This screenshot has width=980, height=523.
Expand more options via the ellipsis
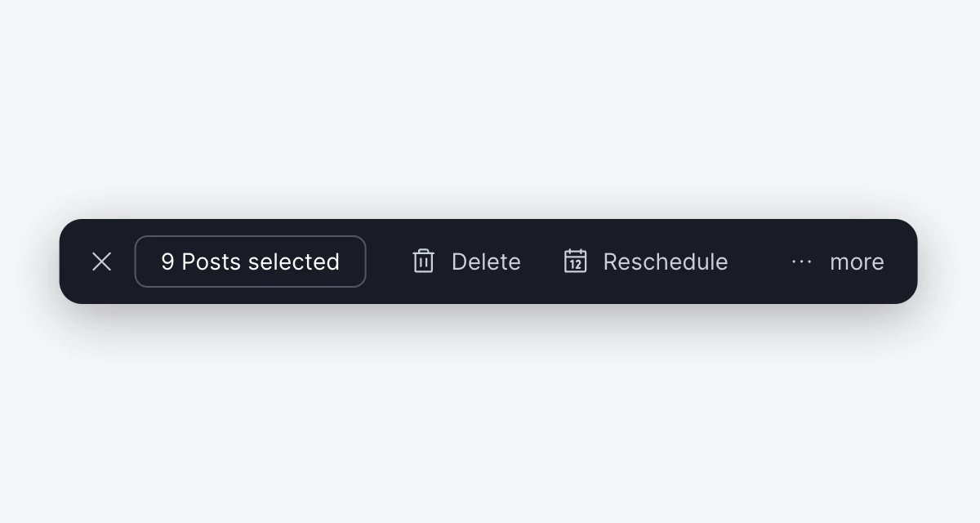point(801,261)
